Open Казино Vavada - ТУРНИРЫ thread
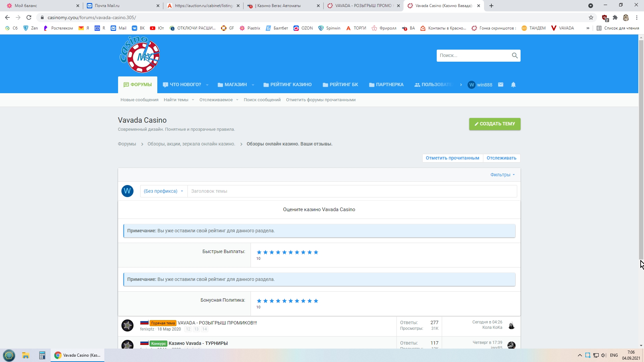Image resolution: width=644 pixels, height=362 pixels. 198,343
